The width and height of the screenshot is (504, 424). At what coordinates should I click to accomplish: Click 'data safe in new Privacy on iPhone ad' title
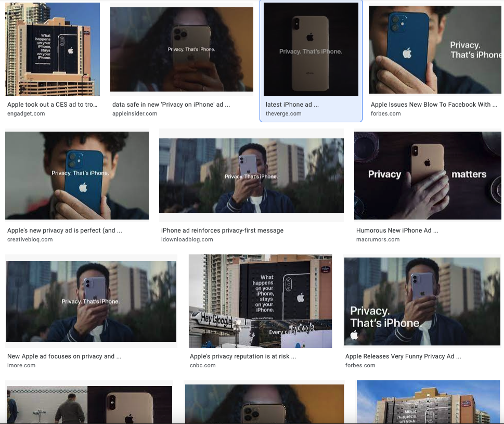pyautogui.click(x=171, y=105)
